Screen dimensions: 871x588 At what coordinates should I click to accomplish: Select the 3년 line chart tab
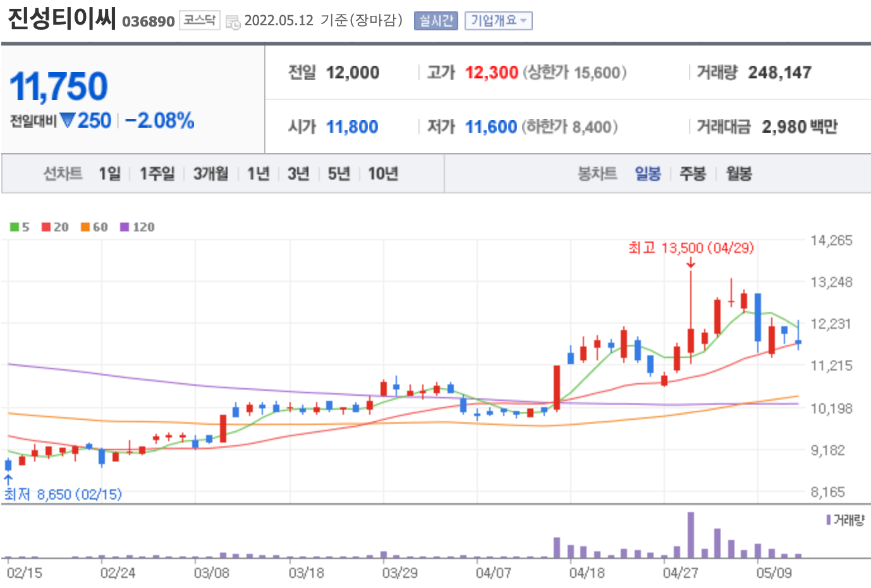pos(298,173)
